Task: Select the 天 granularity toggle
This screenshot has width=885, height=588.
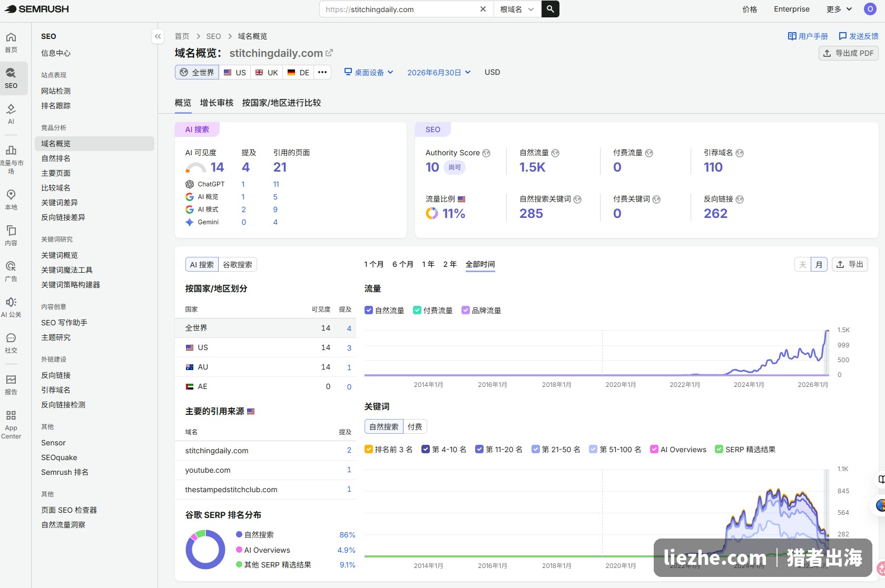Action: [803, 265]
